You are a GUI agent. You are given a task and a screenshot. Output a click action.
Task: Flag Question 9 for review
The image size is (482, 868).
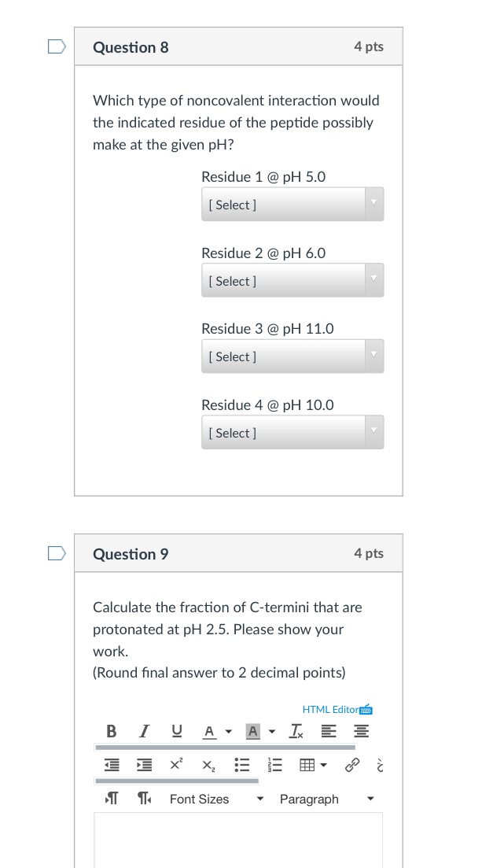pyautogui.click(x=57, y=554)
